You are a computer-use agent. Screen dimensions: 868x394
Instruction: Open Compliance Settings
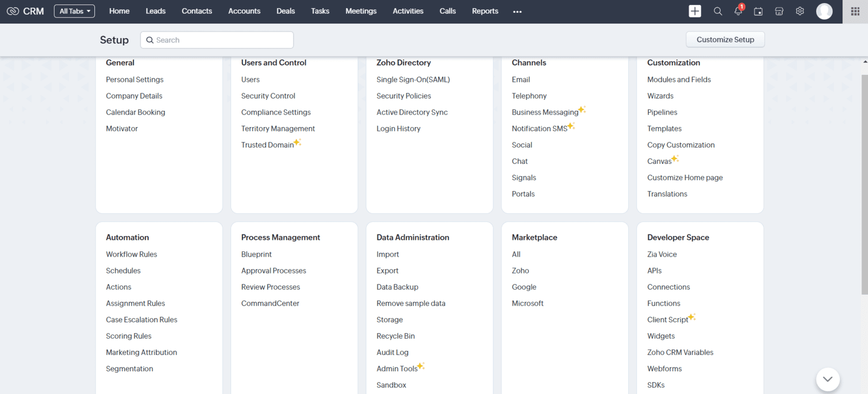(276, 112)
